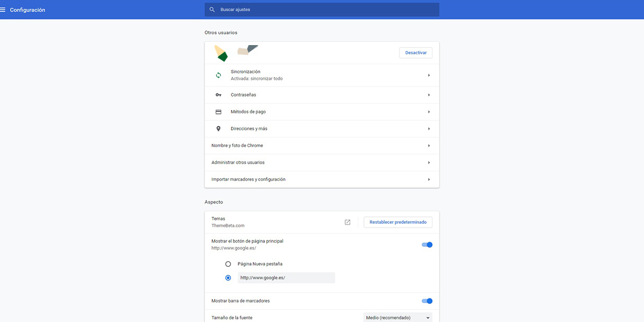Viewport: 644px width, 322px height.
Task: Click the profile avatar picture
Action: (x=220, y=52)
